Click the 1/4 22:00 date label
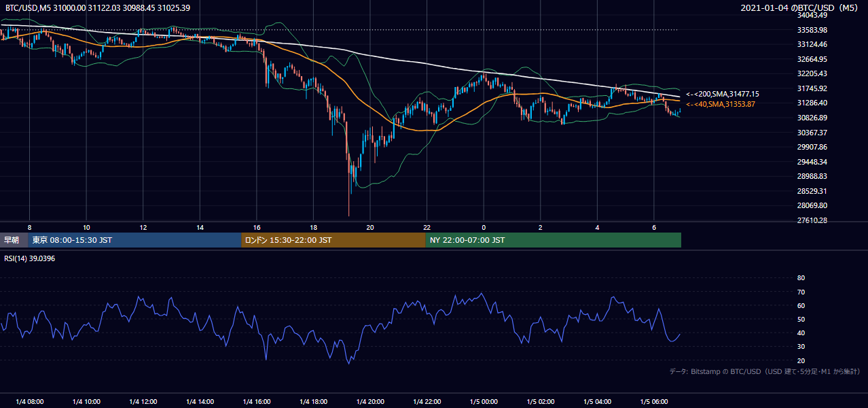Screen dimensions: 868x408 427,401
